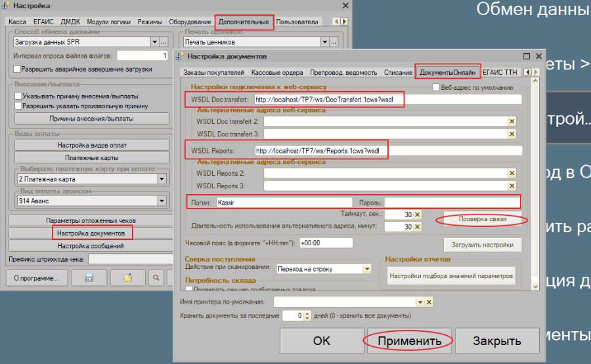Clear alternative address duration value with X

pos(417,227)
